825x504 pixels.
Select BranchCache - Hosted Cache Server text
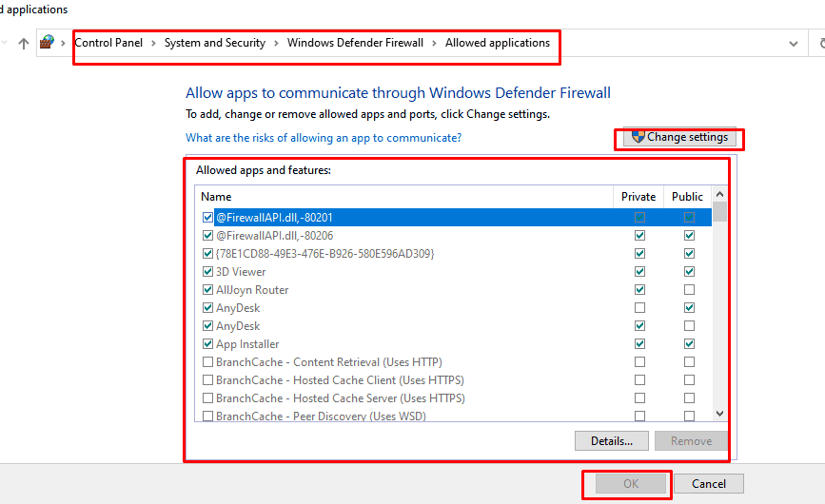[341, 398]
